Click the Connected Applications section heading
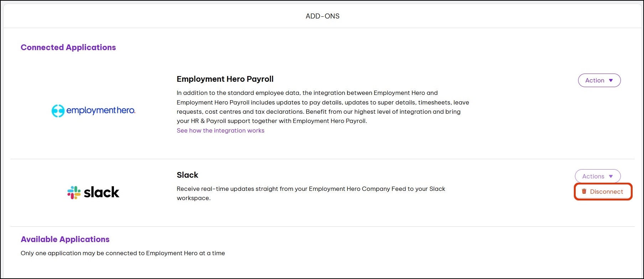This screenshot has height=279, width=644. [68, 47]
